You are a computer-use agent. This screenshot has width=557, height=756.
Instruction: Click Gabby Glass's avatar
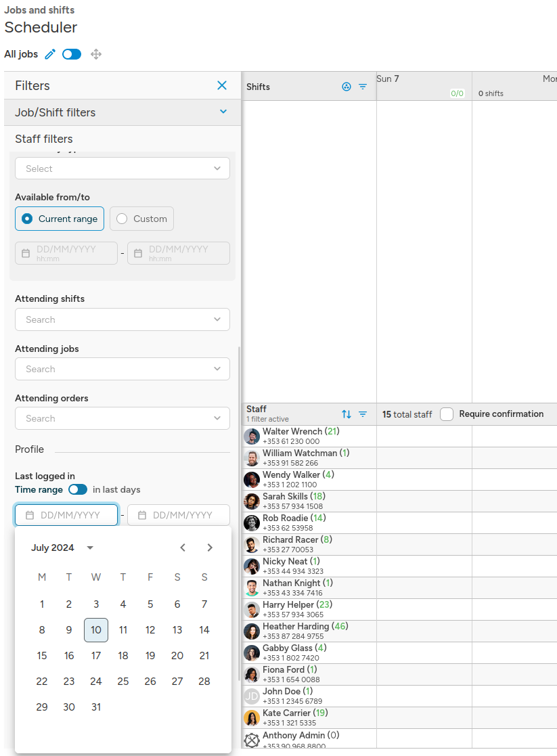pyautogui.click(x=252, y=653)
